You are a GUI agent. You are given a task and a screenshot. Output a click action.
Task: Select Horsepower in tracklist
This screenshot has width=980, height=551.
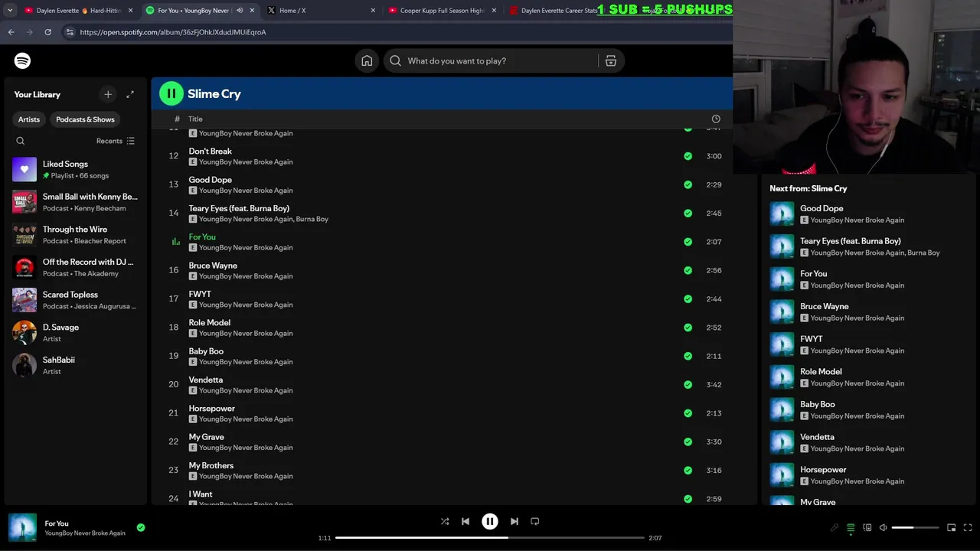212,409
